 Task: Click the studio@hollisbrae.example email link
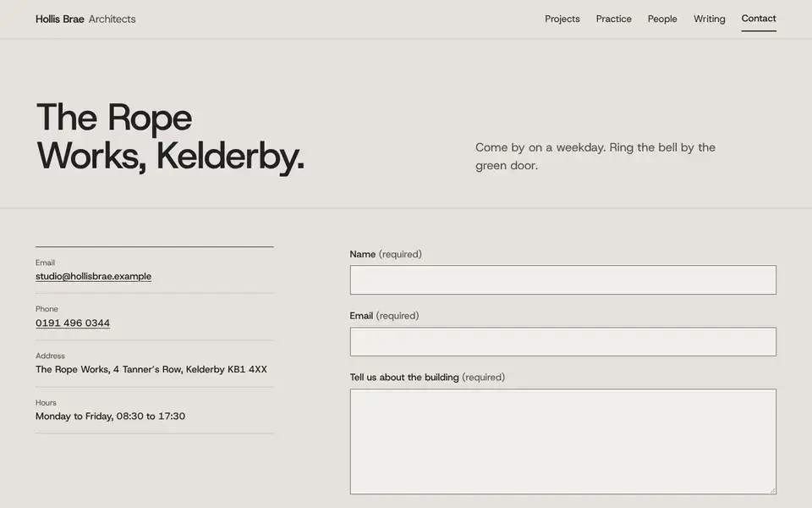coord(93,276)
